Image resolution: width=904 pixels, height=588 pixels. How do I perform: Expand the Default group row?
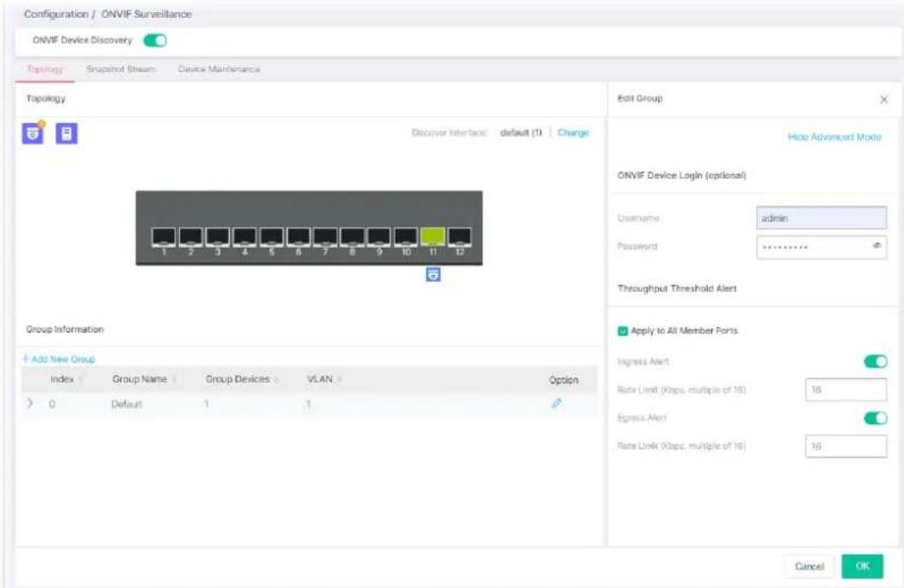pos(30,404)
